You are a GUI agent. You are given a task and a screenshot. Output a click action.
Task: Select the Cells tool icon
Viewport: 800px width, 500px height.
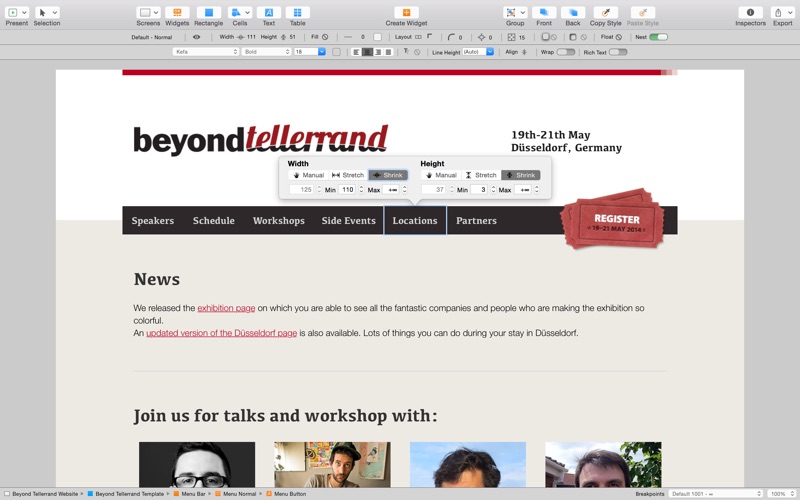tap(236, 12)
